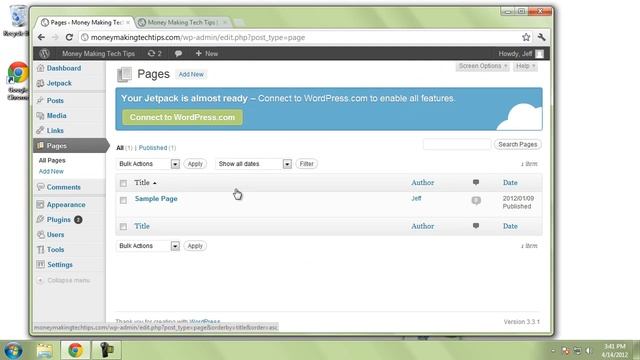Click bottom Apply button
This screenshot has width=640, height=360.
(x=195, y=246)
